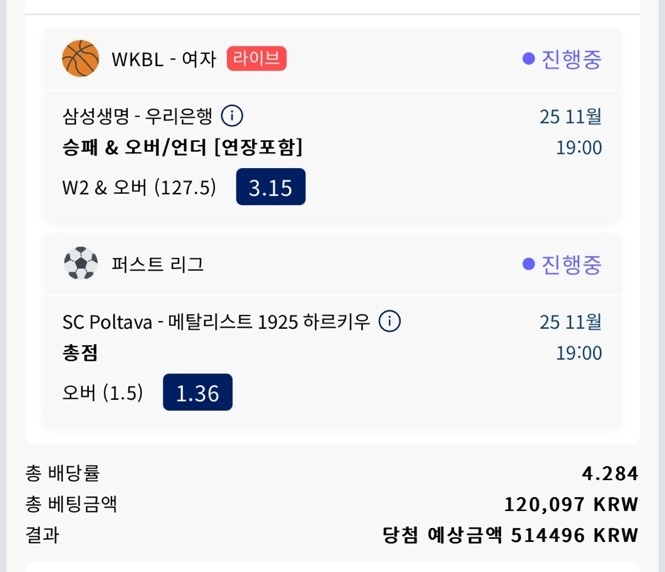Click the total odds value 4.284

609,474
